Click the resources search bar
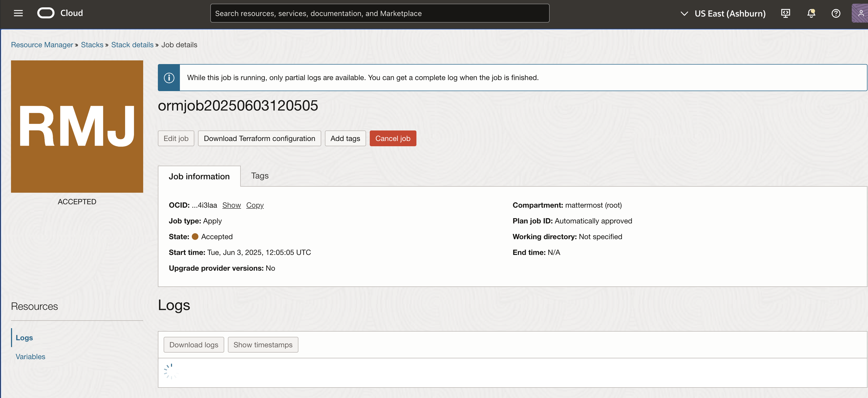 point(380,13)
